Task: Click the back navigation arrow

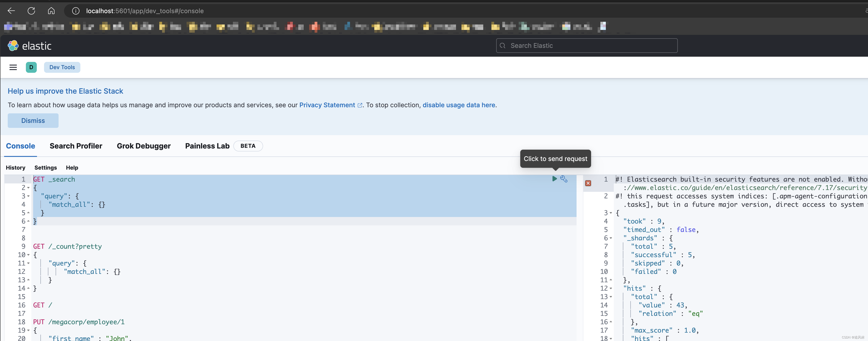Action: click(12, 10)
